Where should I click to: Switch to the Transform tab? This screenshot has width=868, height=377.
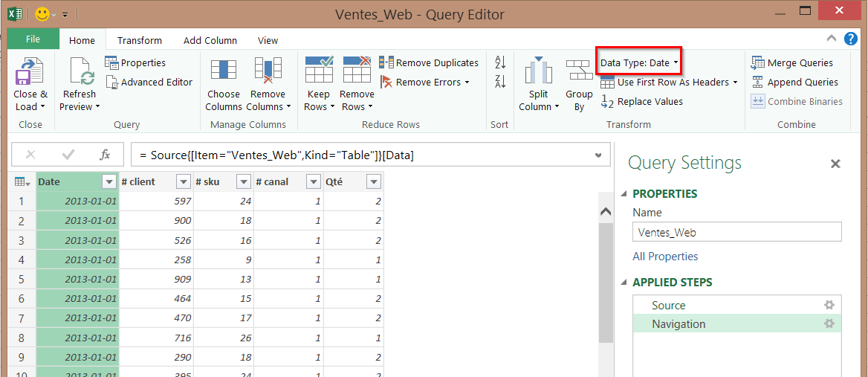(140, 41)
